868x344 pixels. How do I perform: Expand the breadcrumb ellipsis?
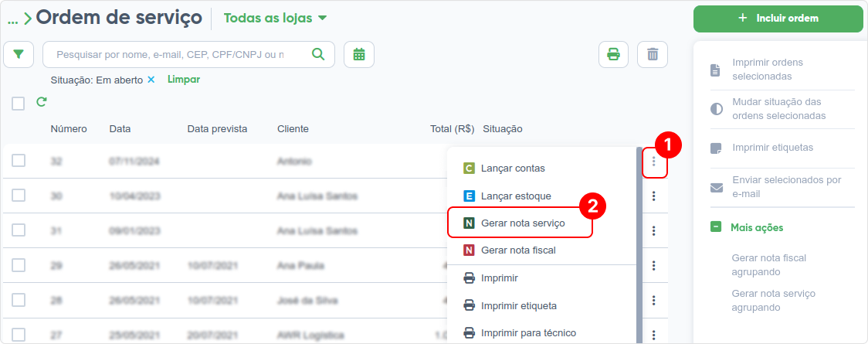(12, 19)
